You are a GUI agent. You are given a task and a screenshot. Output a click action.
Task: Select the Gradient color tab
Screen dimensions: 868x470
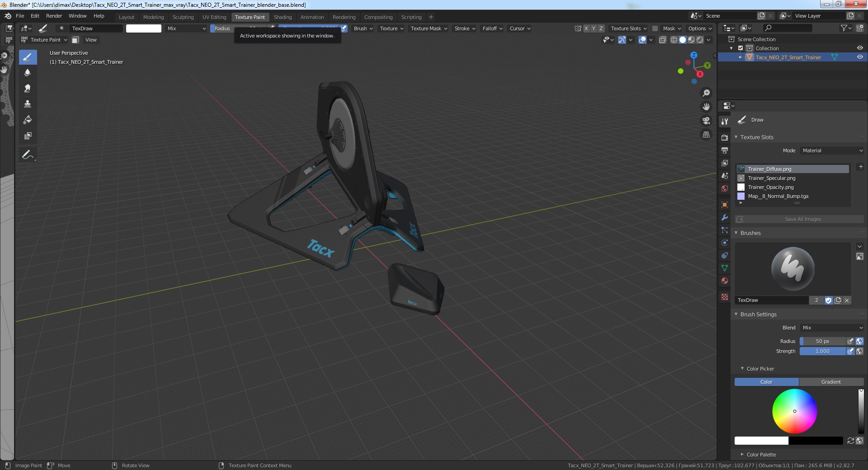coord(831,382)
